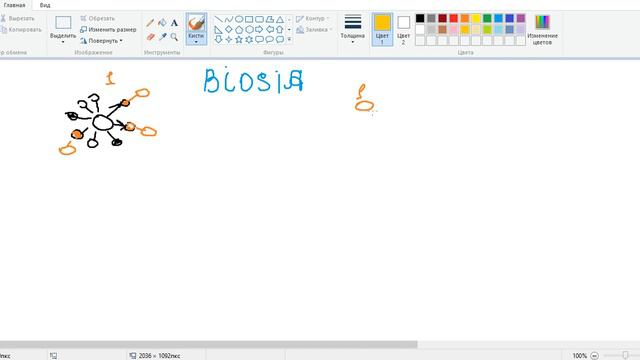Open Изменение цветов edit colors
640x360 pixels.
point(542,29)
